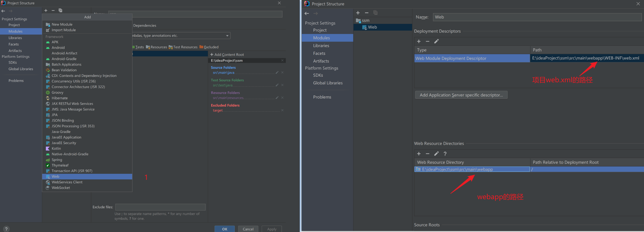The height and width of the screenshot is (232, 644).
Task: Edit the src\main\java source folder properties
Action: click(277, 72)
